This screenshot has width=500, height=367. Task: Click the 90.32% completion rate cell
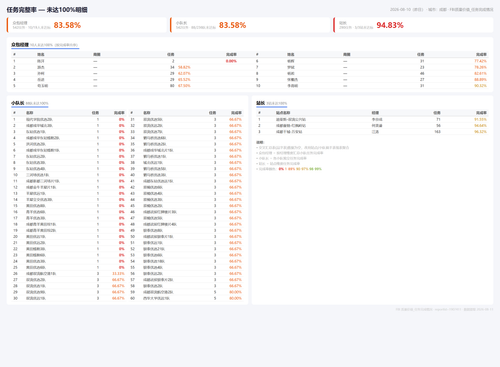pyautogui.click(x=480, y=86)
